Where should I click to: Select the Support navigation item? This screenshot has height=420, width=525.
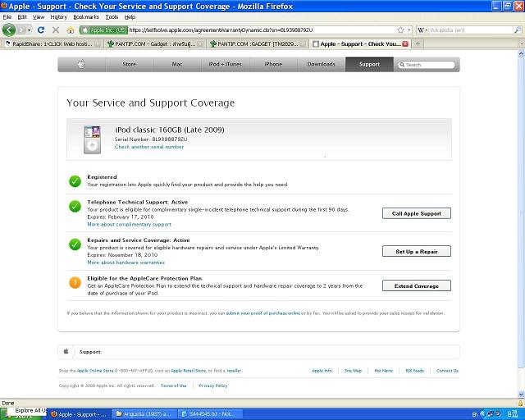369,64
